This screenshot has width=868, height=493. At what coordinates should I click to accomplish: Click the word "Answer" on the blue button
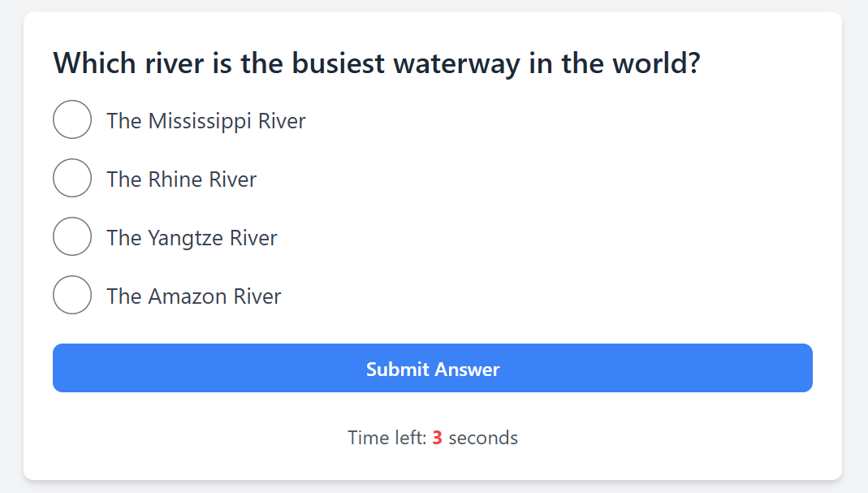pos(466,370)
